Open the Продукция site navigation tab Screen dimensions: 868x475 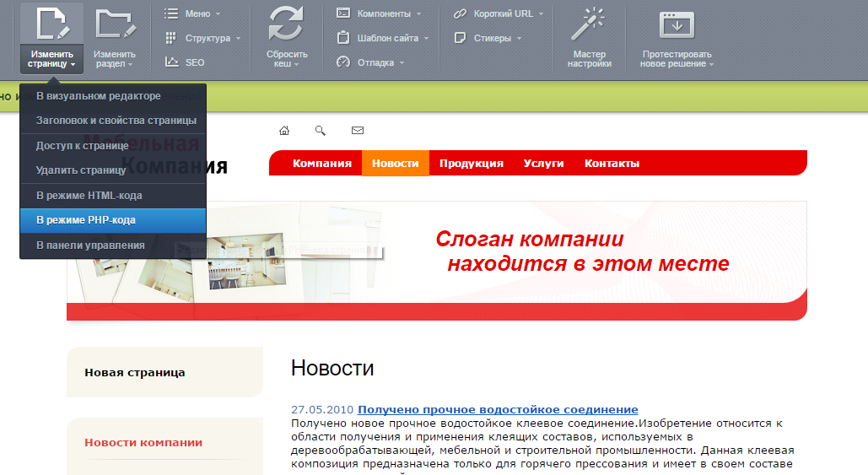[472, 164]
